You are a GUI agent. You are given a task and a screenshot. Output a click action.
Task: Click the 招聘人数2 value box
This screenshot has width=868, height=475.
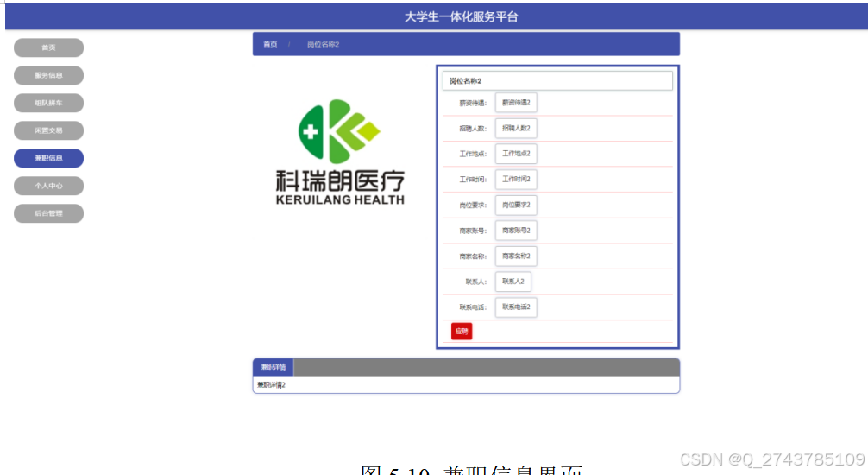(516, 128)
